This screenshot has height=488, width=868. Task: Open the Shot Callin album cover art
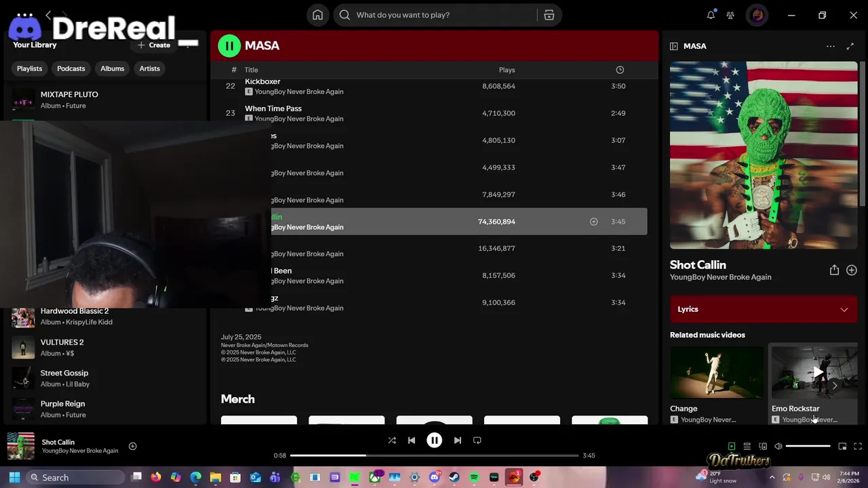pos(764,155)
